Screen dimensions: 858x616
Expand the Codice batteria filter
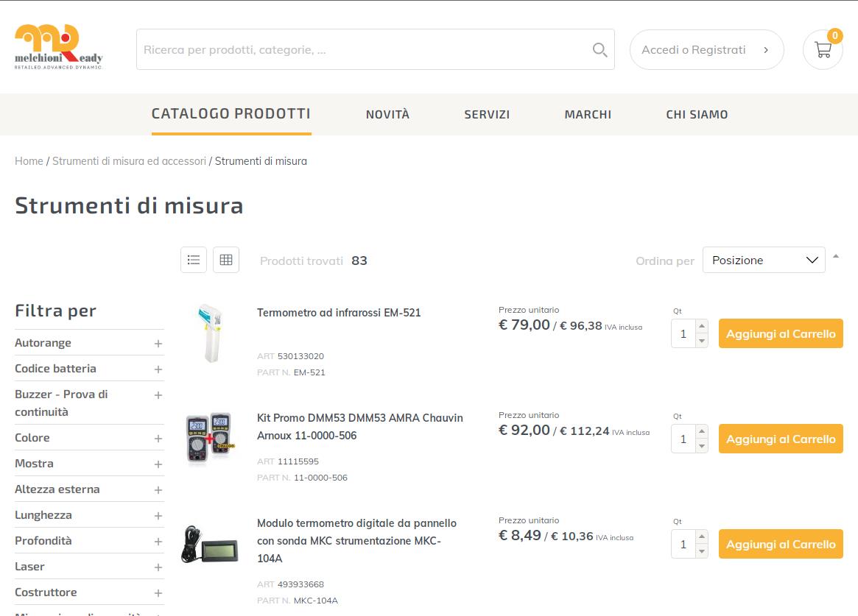point(158,369)
